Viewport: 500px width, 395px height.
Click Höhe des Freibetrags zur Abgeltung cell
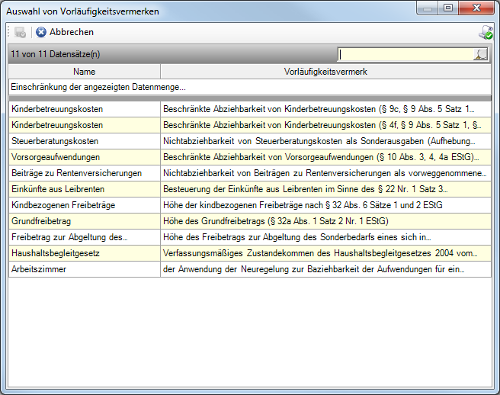tap(326, 237)
